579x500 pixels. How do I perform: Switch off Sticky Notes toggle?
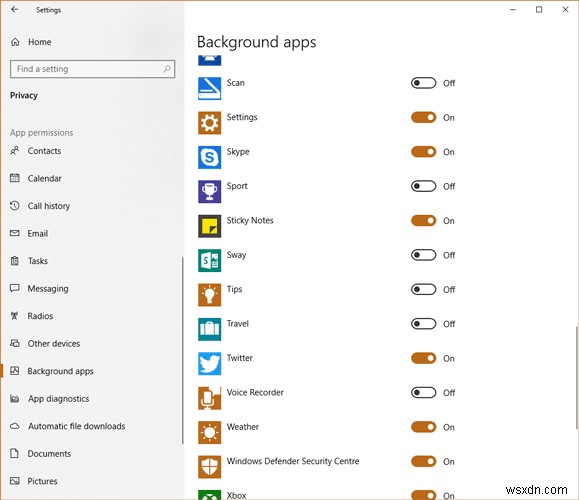tap(424, 220)
